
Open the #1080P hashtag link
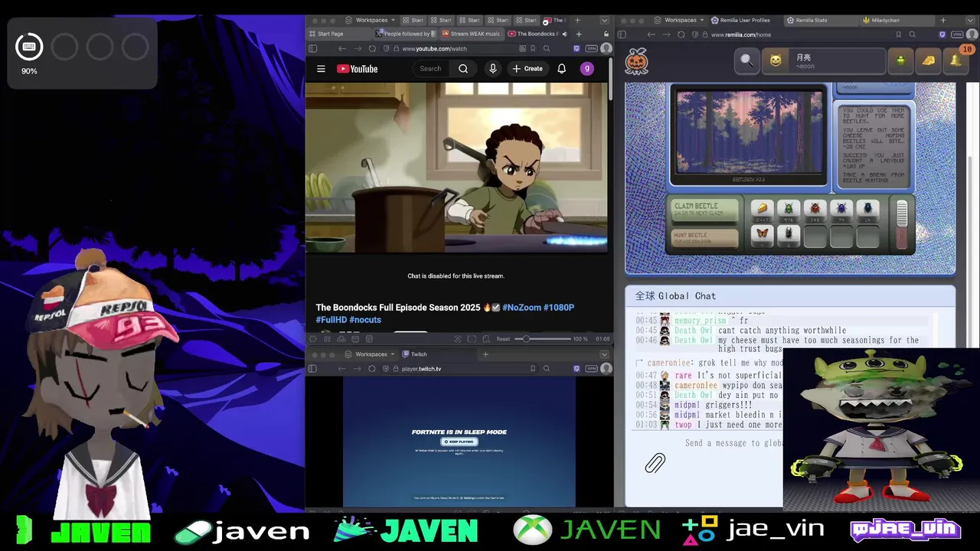coord(559,308)
